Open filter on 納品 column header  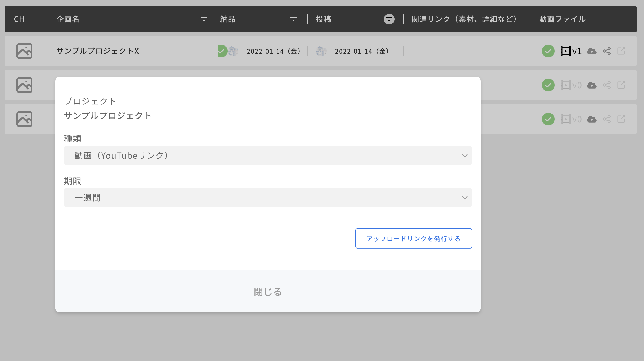(293, 19)
